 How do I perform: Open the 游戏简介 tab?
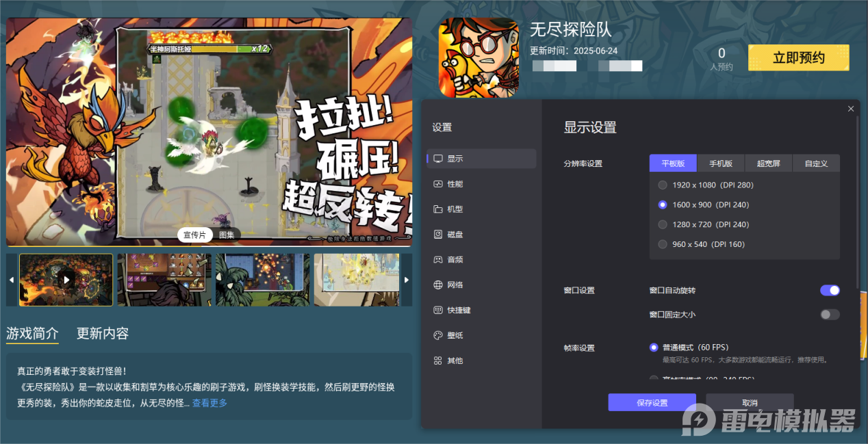(33, 334)
